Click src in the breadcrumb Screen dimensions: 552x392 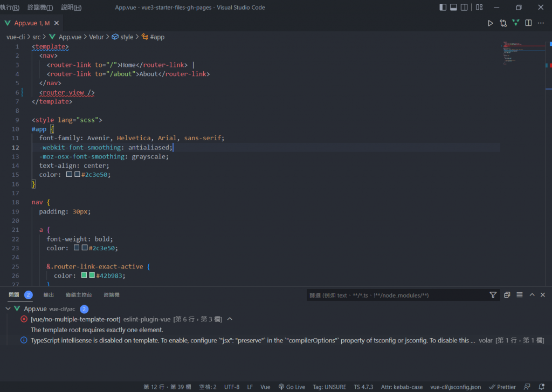[37, 37]
